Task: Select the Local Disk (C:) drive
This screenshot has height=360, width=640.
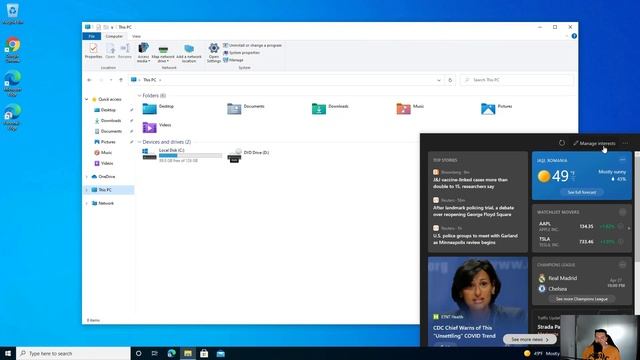Action: click(x=182, y=155)
